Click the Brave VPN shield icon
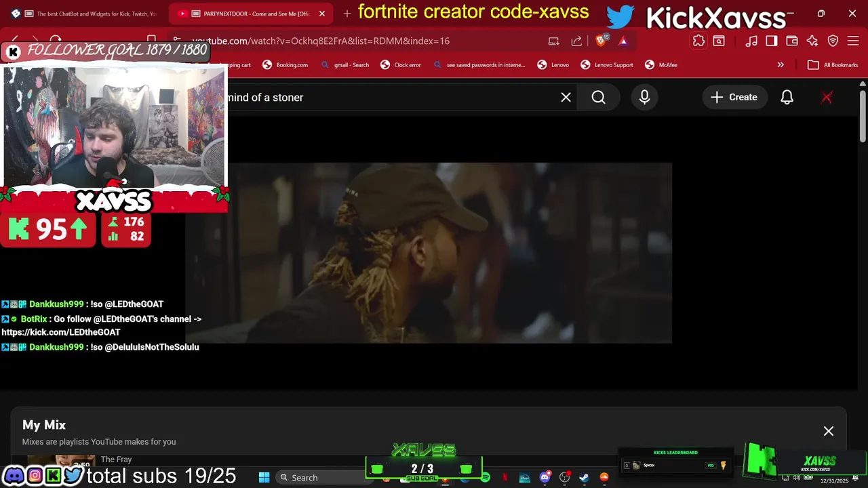This screenshot has width=868, height=488. tap(833, 41)
